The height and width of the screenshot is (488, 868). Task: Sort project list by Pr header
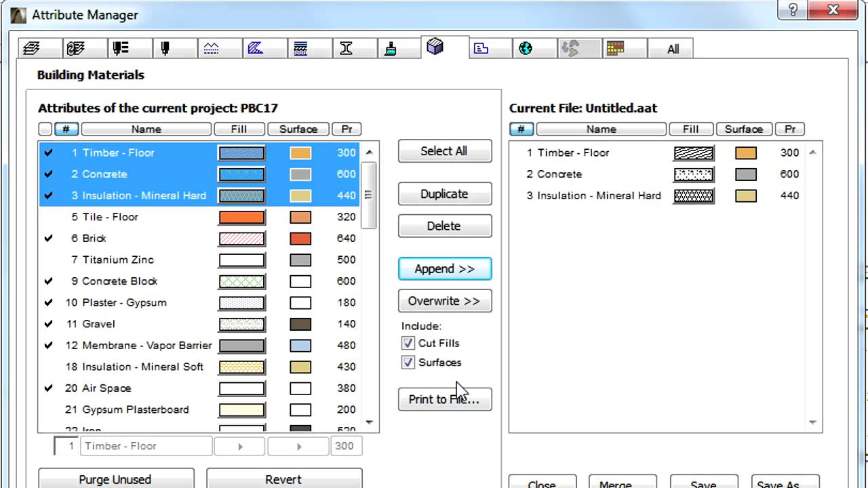pos(347,129)
